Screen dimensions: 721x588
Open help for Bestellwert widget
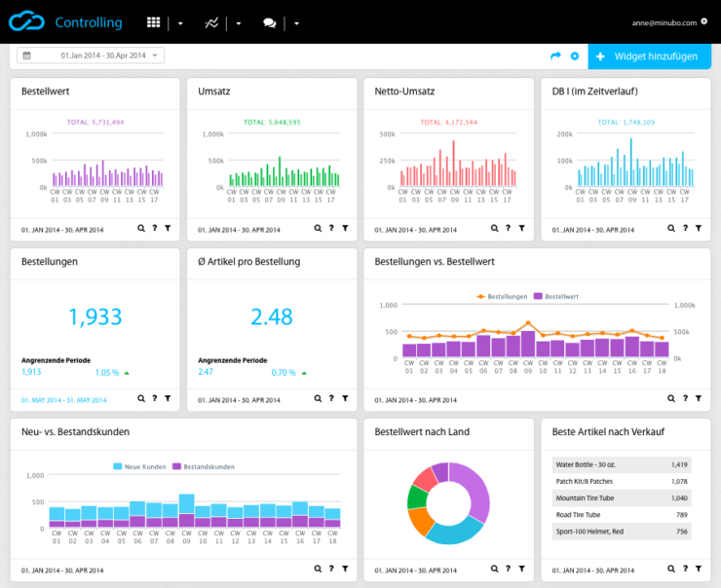(155, 228)
